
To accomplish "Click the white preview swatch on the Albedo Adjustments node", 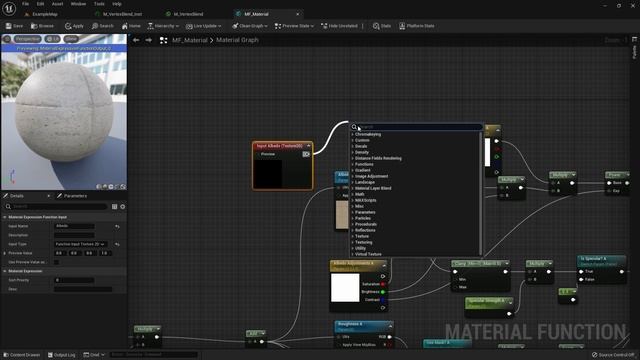I will [345, 288].
